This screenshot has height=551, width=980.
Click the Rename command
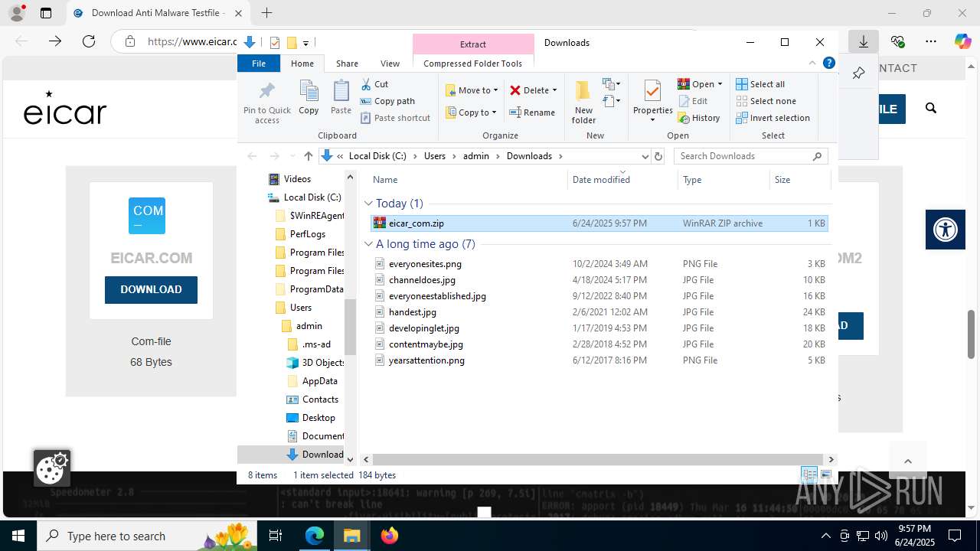coord(533,112)
